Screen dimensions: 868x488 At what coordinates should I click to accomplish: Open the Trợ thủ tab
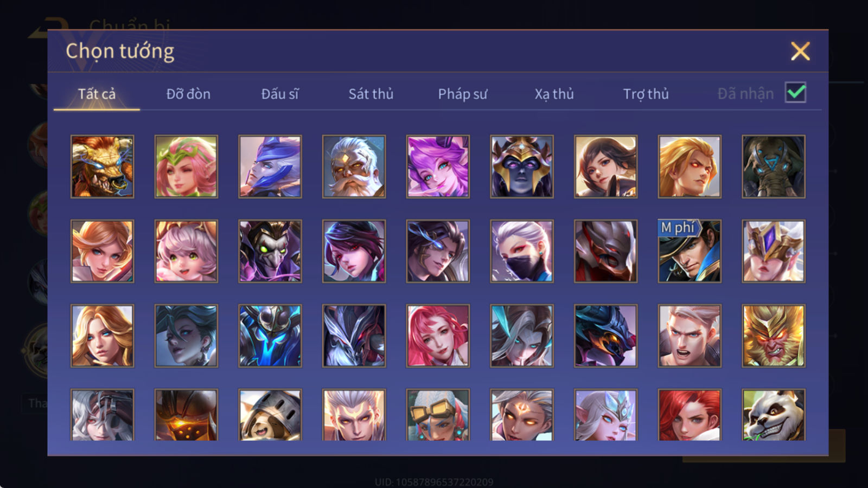point(646,94)
